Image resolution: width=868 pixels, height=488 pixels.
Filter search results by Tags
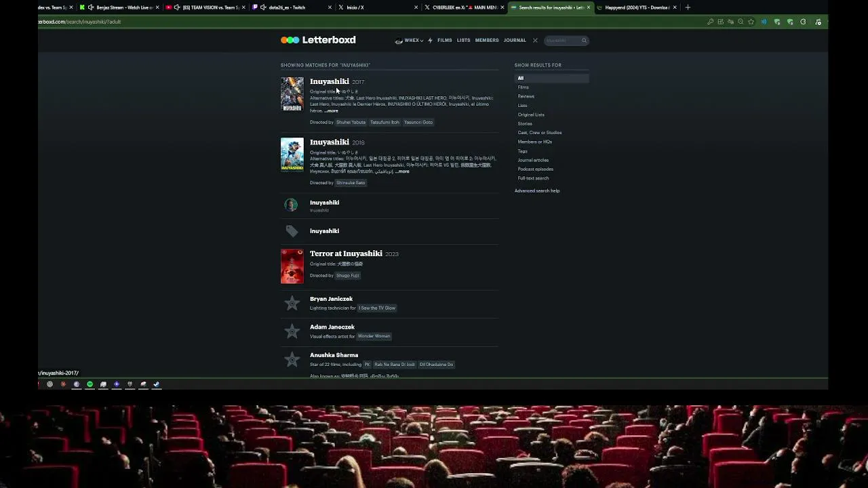point(523,151)
